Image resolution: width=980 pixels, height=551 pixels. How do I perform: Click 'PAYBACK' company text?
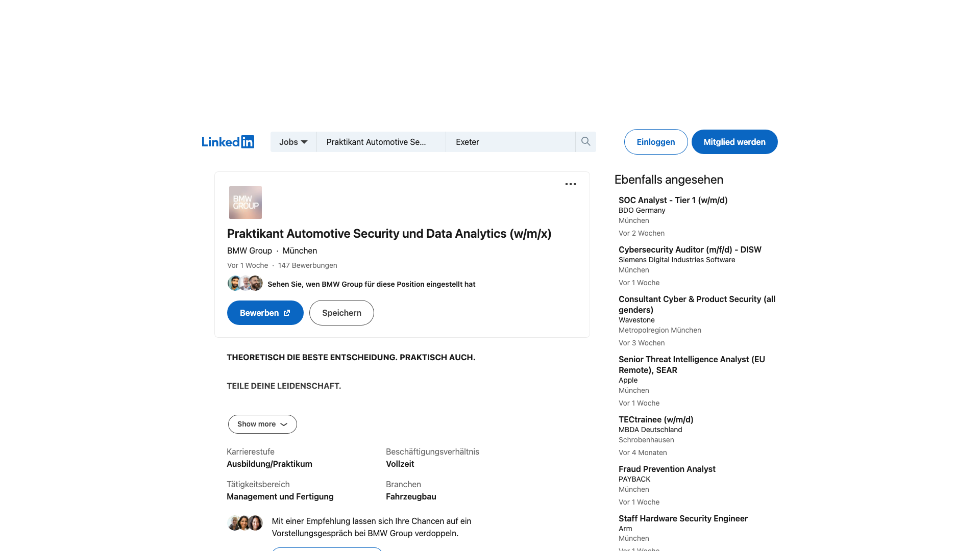(634, 479)
